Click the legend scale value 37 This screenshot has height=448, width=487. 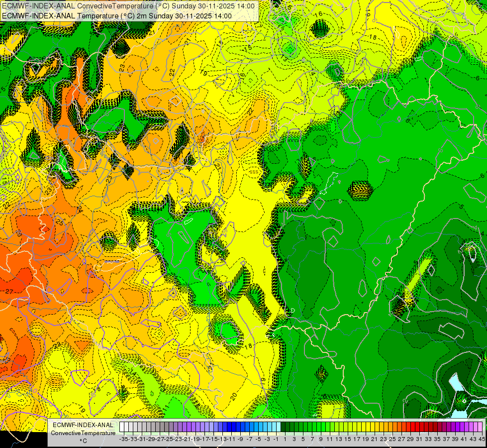(x=446, y=439)
